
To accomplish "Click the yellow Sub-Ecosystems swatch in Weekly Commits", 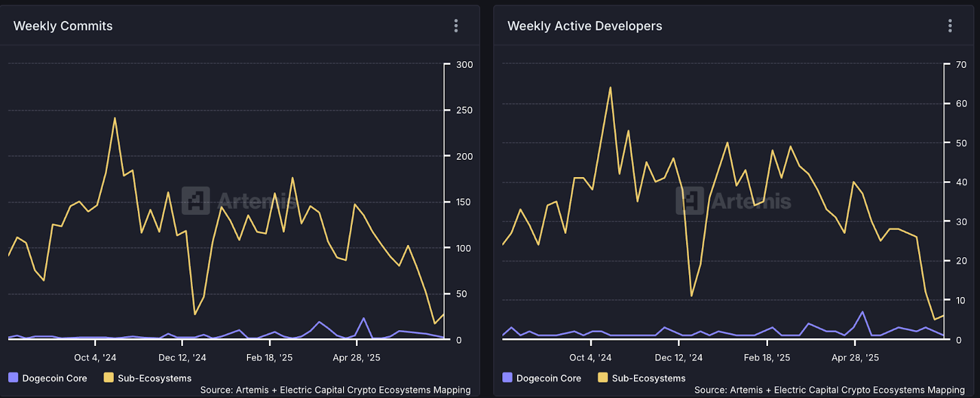I will point(109,377).
